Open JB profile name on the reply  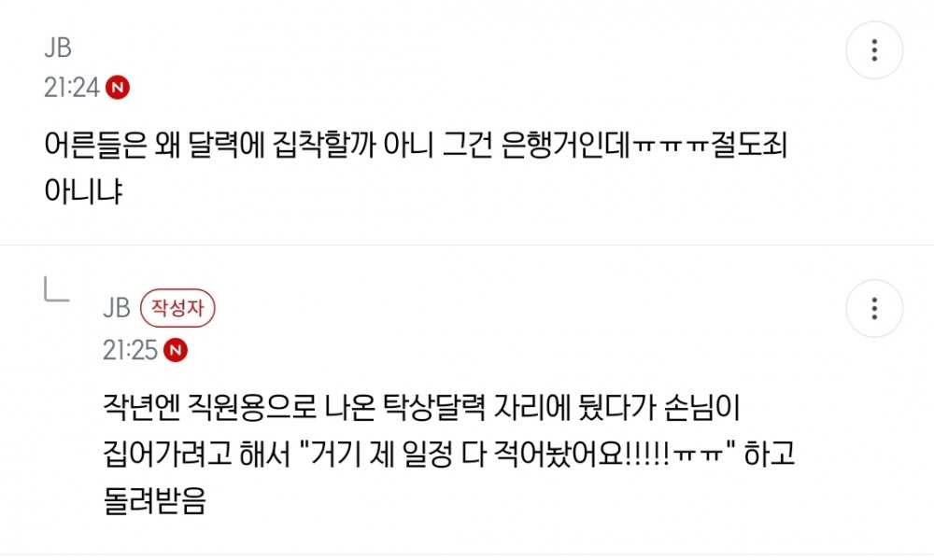tap(116, 308)
